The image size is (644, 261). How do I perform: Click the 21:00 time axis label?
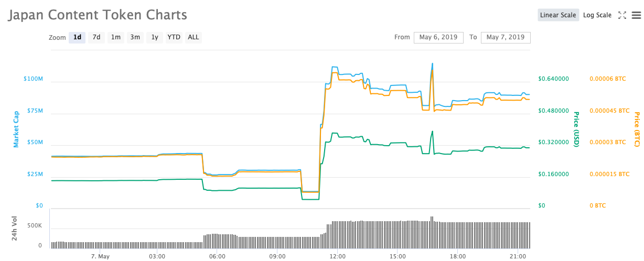[x=518, y=256]
